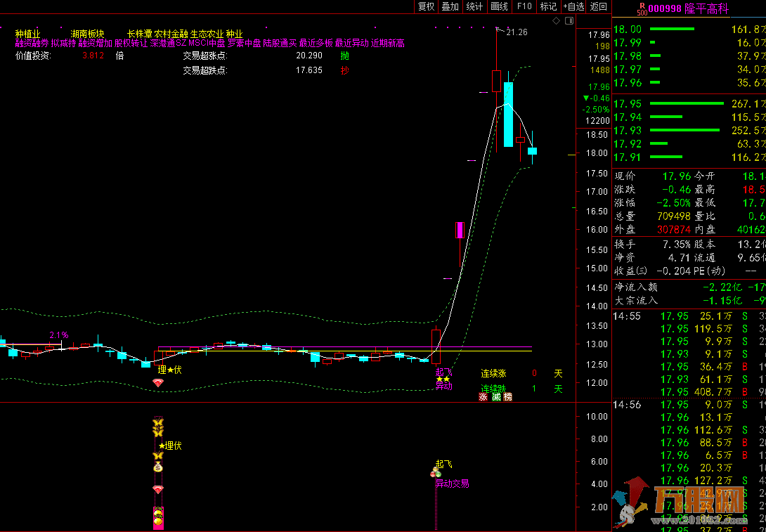The image size is (766, 532).
Task: Click the 最近异动 tag
Action: coord(352,43)
